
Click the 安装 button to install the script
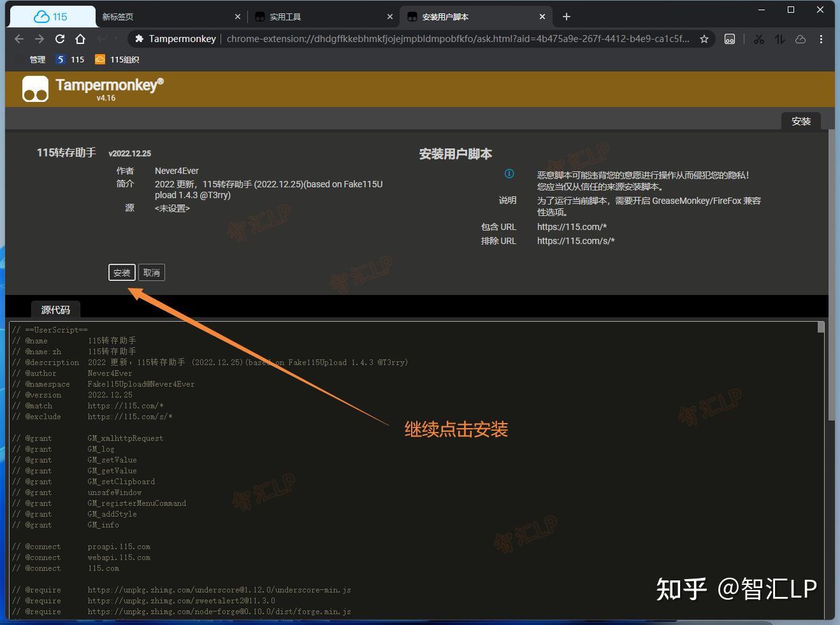click(121, 272)
